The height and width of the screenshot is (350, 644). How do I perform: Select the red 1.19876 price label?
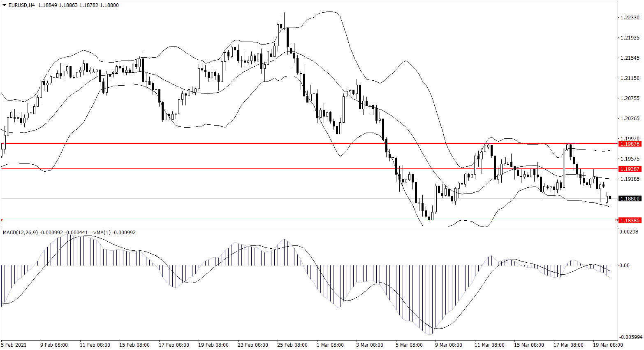pyautogui.click(x=630, y=144)
